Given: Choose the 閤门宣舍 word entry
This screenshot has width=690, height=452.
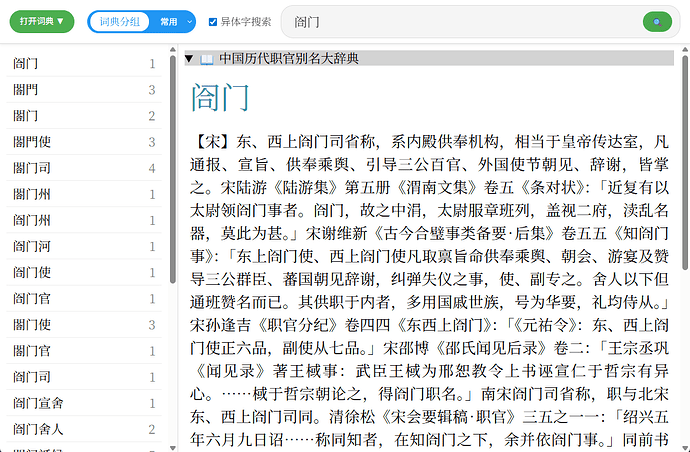Looking at the screenshot, I should (84, 403).
